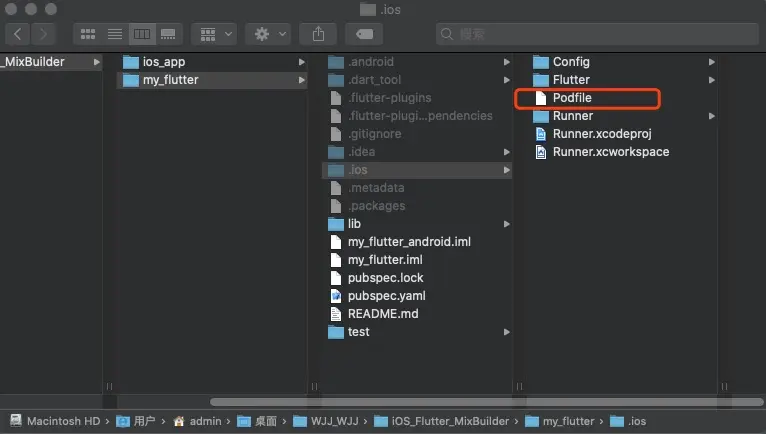The height and width of the screenshot is (434, 766).
Task: Click the Runner.xcworkspace file icon
Action: click(x=541, y=152)
